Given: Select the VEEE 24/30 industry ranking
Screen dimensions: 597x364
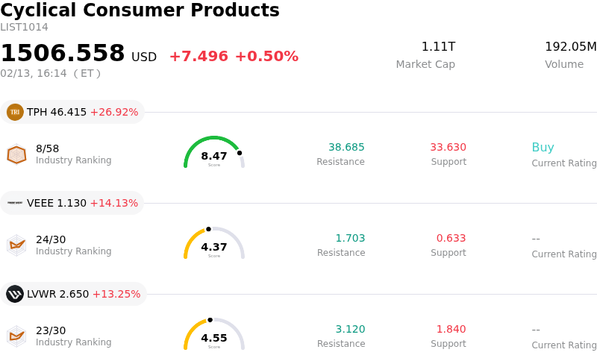Looking at the screenshot, I should tap(51, 239).
